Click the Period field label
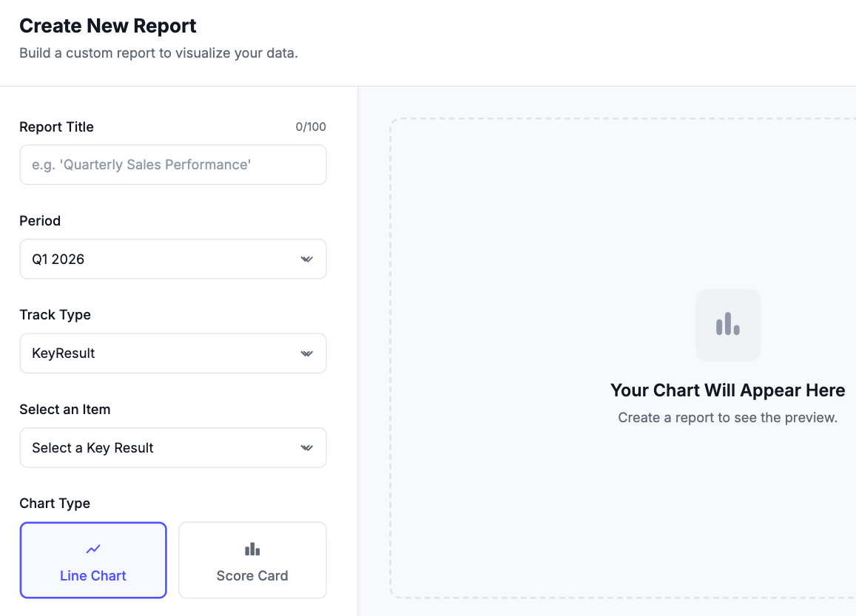This screenshot has height=616, width=856. pos(40,221)
